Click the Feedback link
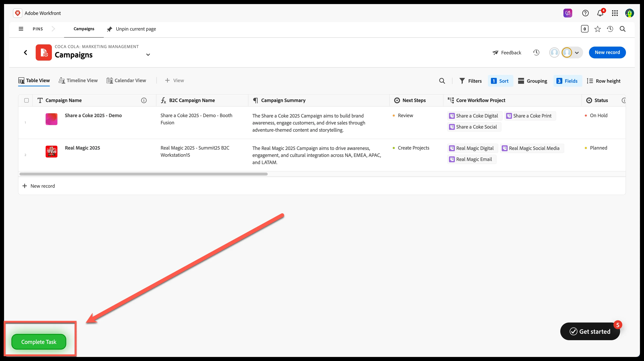Screen dimensions: 644x361 coord(507,52)
